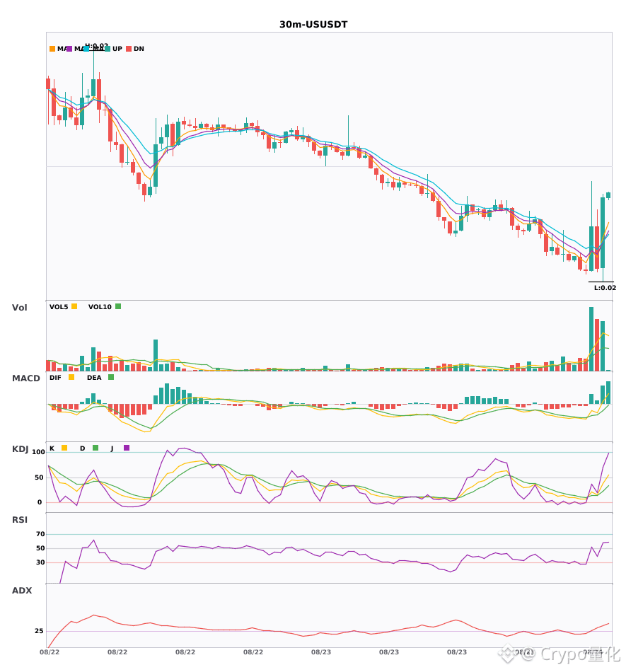
Task: Click the L:0.02 low price label
Action: 605,288
